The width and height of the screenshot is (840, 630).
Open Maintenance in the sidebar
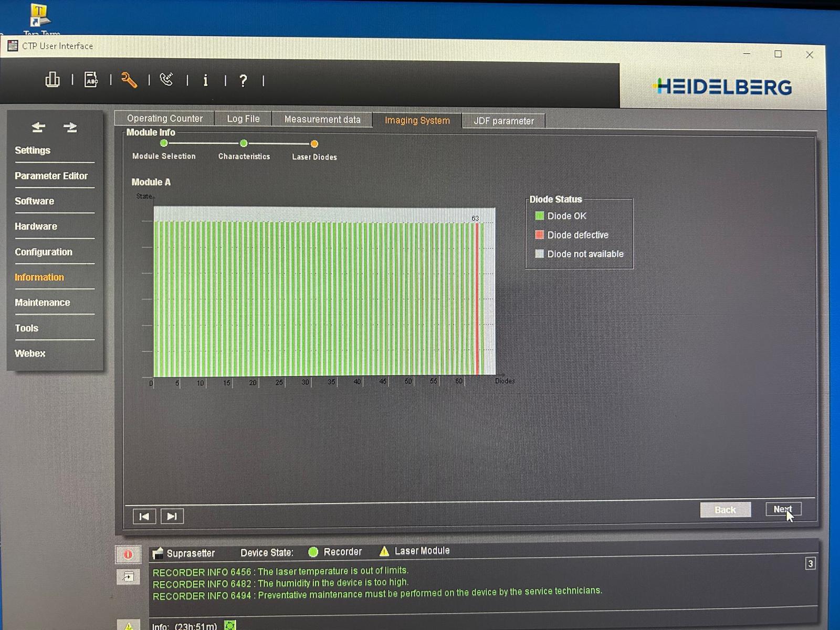tap(42, 302)
